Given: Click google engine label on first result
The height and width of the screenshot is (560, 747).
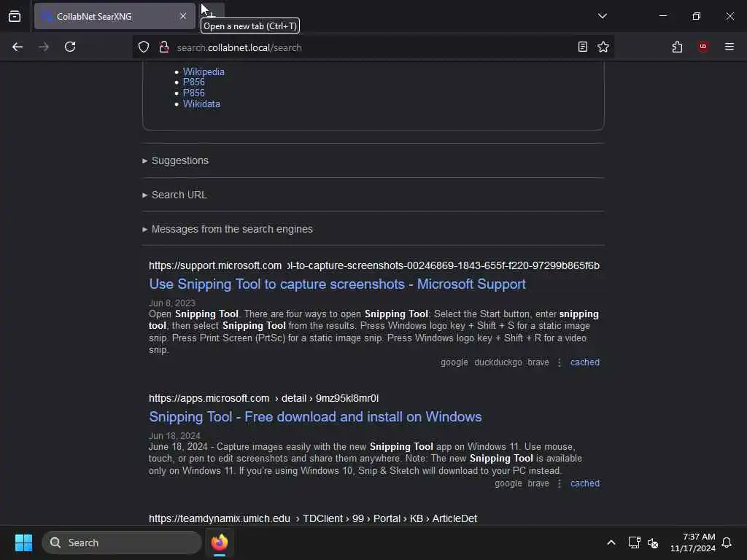Looking at the screenshot, I should [x=454, y=362].
